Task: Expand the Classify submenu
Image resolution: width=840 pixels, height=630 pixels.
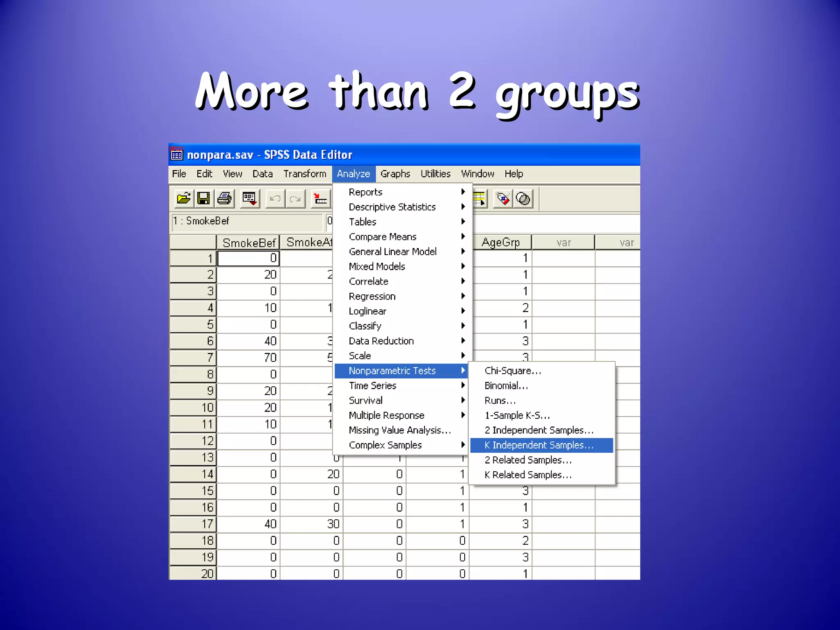Action: (x=402, y=326)
